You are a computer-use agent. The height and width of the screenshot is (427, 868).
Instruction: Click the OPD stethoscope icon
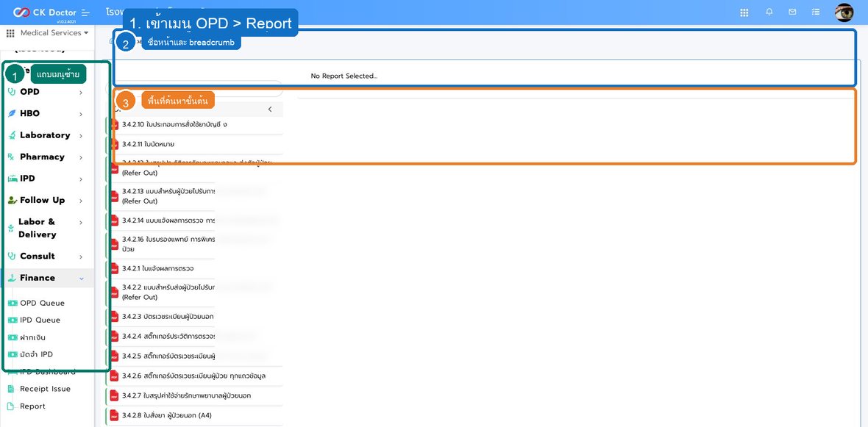coord(12,92)
